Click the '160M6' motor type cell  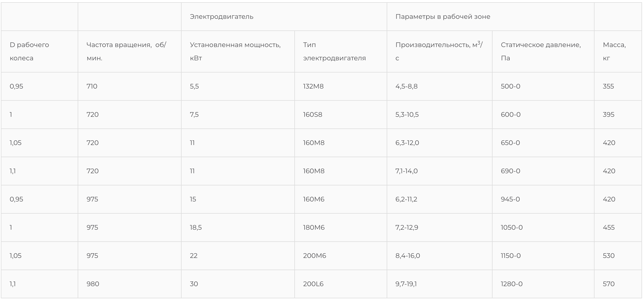[x=313, y=199]
